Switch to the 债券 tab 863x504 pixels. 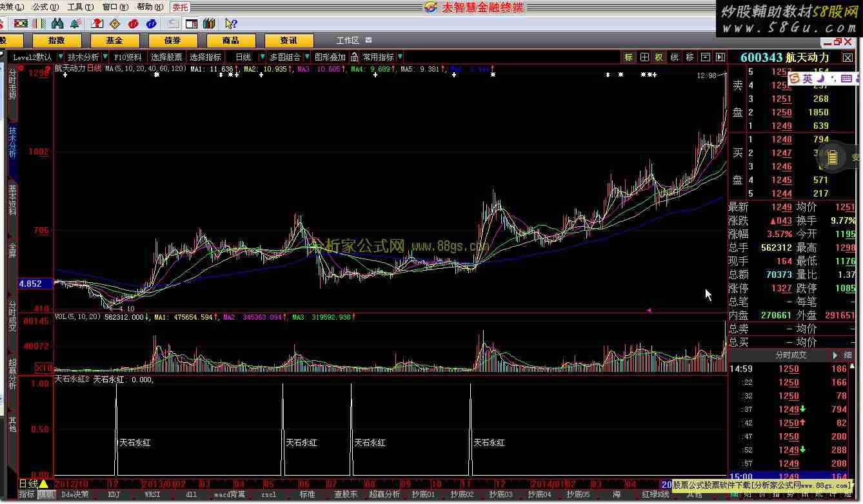coord(173,40)
